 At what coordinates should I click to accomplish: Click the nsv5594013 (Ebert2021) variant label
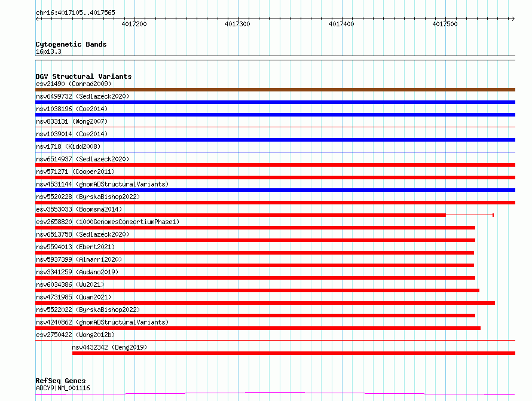click(75, 247)
